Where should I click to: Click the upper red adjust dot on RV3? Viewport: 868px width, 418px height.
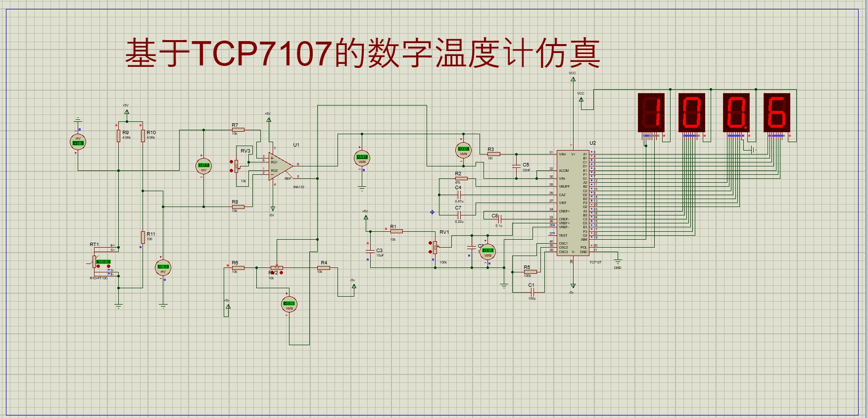click(x=231, y=162)
